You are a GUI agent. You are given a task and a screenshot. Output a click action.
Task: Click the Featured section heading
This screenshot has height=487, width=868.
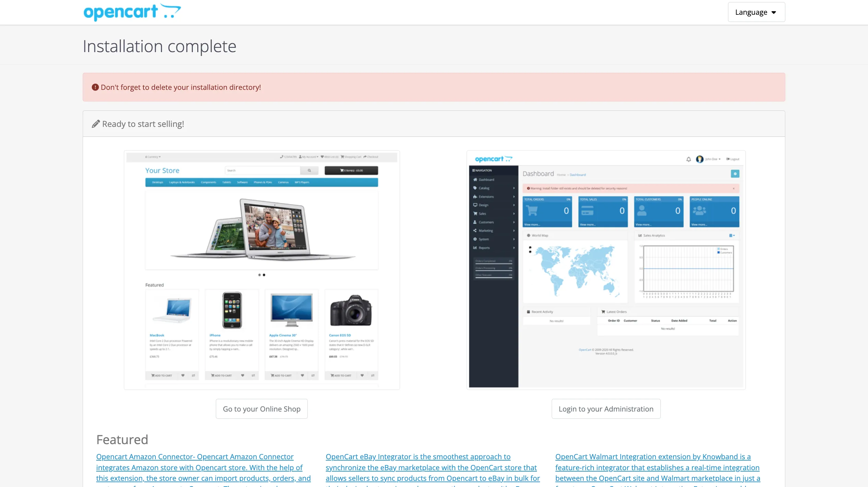122,439
